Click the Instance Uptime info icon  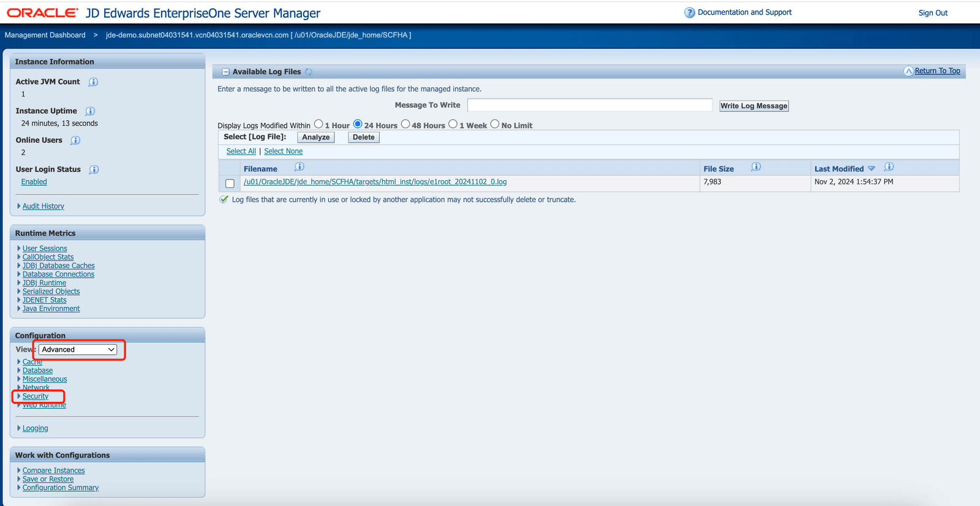(x=90, y=111)
